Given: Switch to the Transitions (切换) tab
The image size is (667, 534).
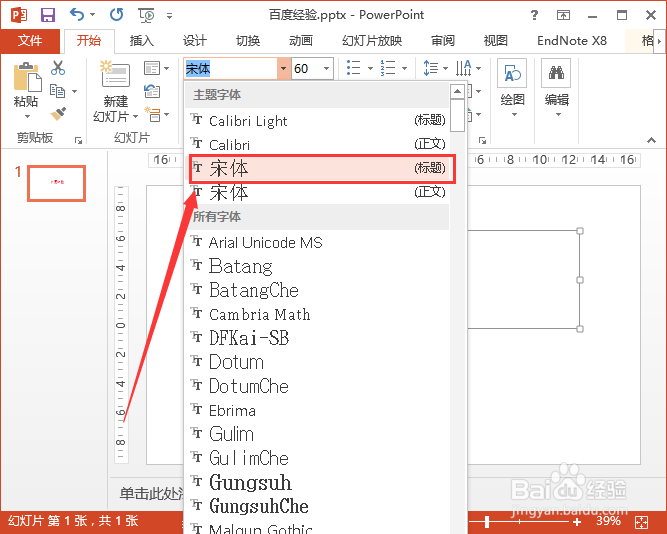Looking at the screenshot, I should tap(248, 41).
